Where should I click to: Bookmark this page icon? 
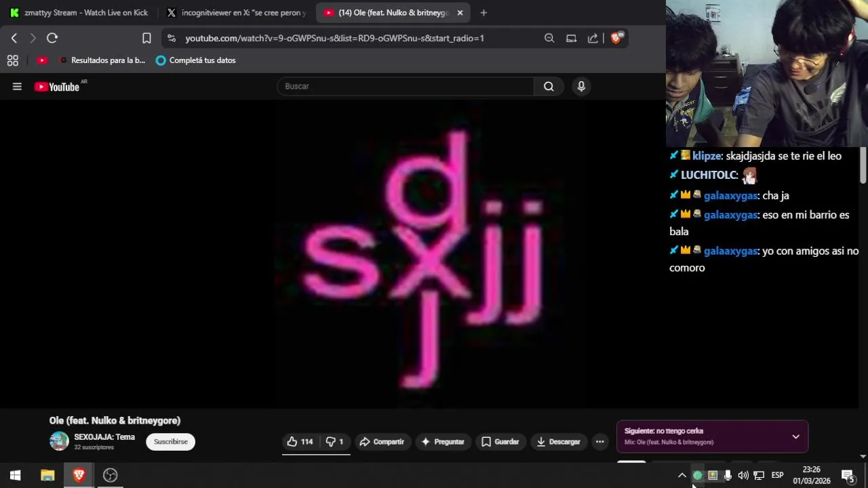pos(146,38)
